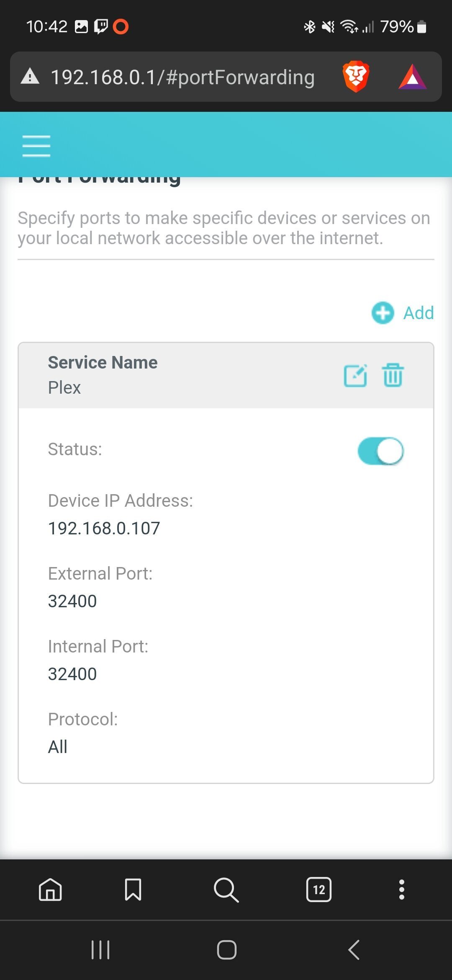
Task: Click the Add link text
Action: (x=419, y=313)
